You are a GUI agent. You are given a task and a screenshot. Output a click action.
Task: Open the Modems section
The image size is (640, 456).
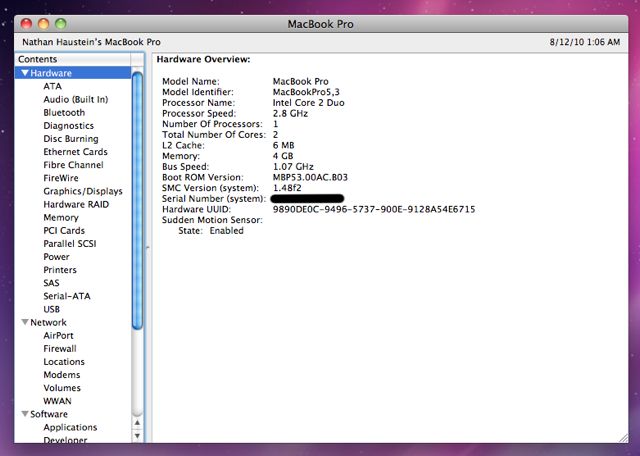point(62,375)
